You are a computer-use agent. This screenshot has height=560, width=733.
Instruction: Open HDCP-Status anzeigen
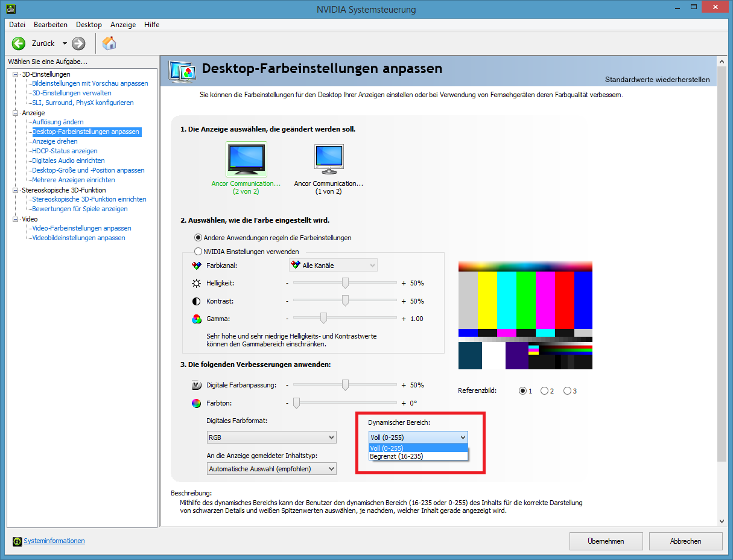(65, 151)
